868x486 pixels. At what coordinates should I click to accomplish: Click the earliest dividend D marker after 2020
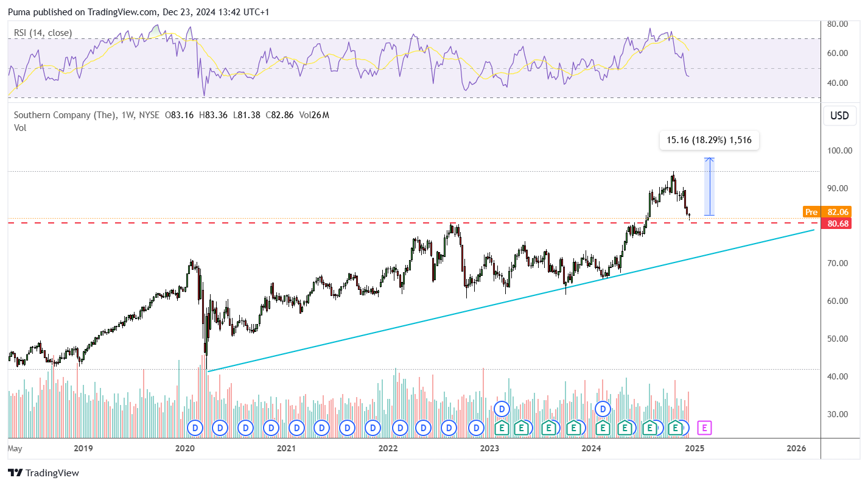click(195, 428)
